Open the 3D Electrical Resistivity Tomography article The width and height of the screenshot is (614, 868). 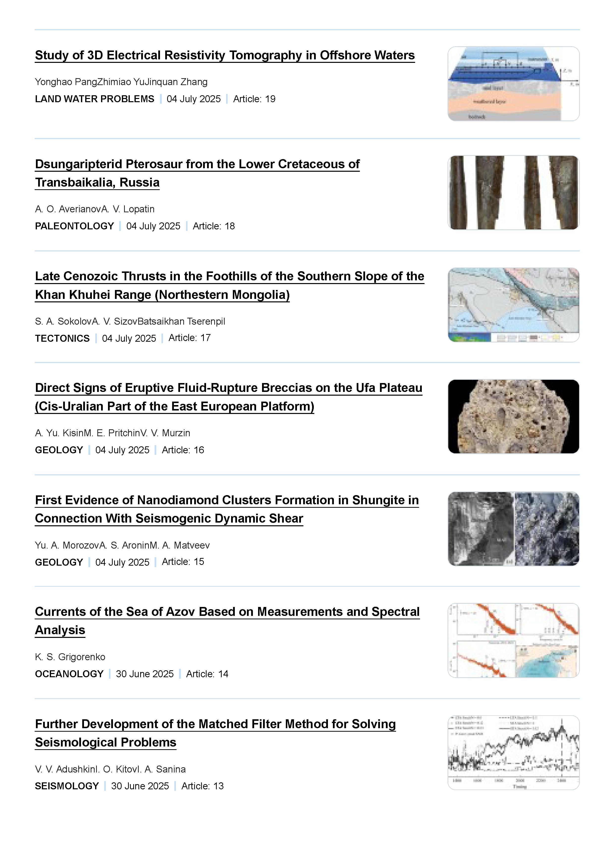coord(225,55)
